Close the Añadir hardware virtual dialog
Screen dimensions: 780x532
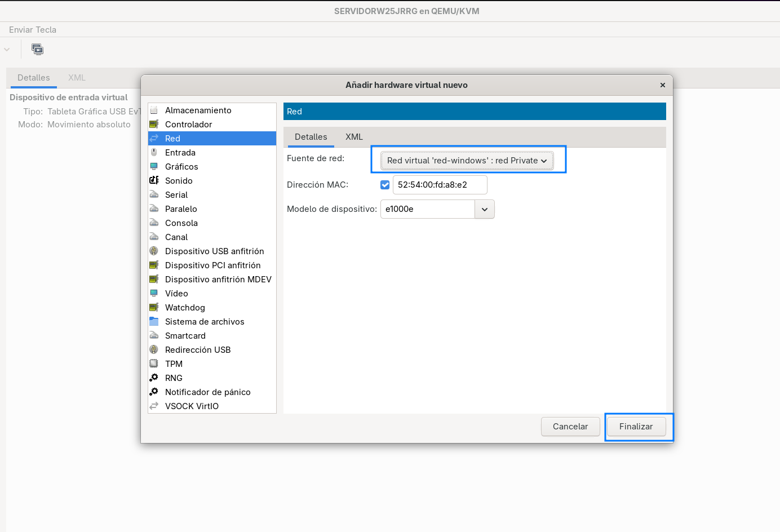click(663, 85)
